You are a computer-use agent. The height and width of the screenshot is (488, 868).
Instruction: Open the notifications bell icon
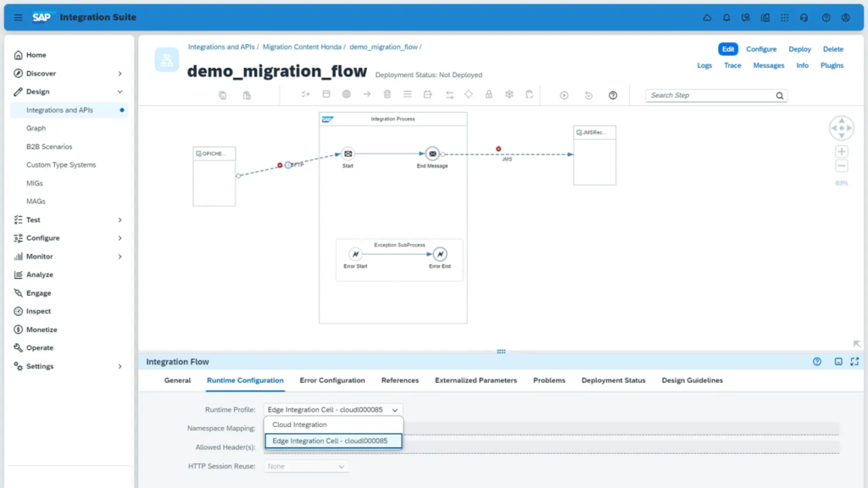726,18
